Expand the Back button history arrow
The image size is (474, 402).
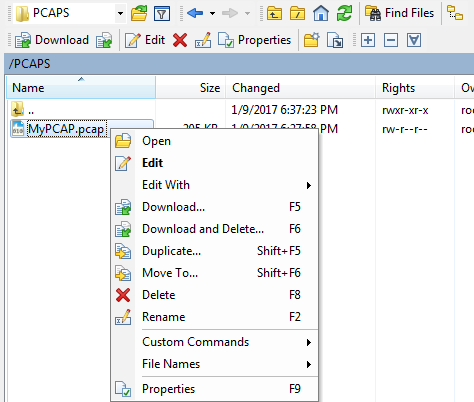pyautogui.click(x=212, y=14)
